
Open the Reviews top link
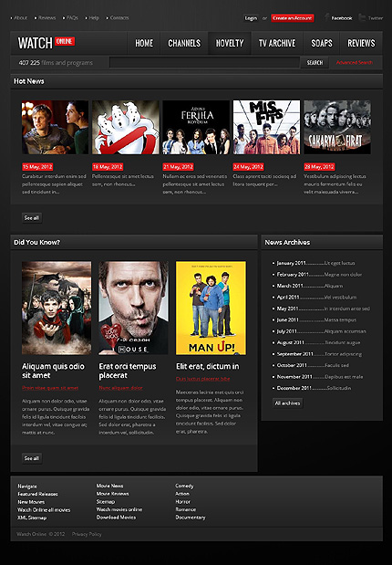(x=46, y=17)
